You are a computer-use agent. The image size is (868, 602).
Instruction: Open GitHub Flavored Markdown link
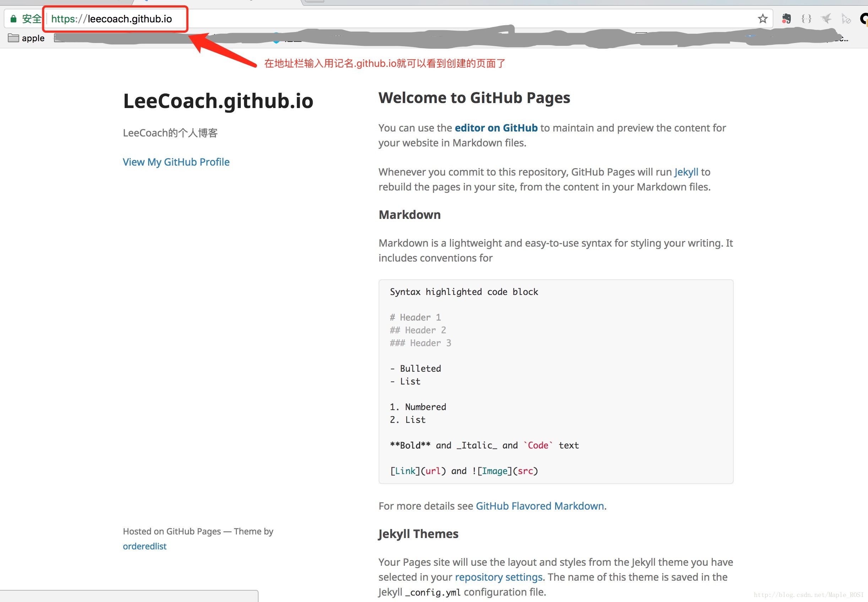coord(540,506)
